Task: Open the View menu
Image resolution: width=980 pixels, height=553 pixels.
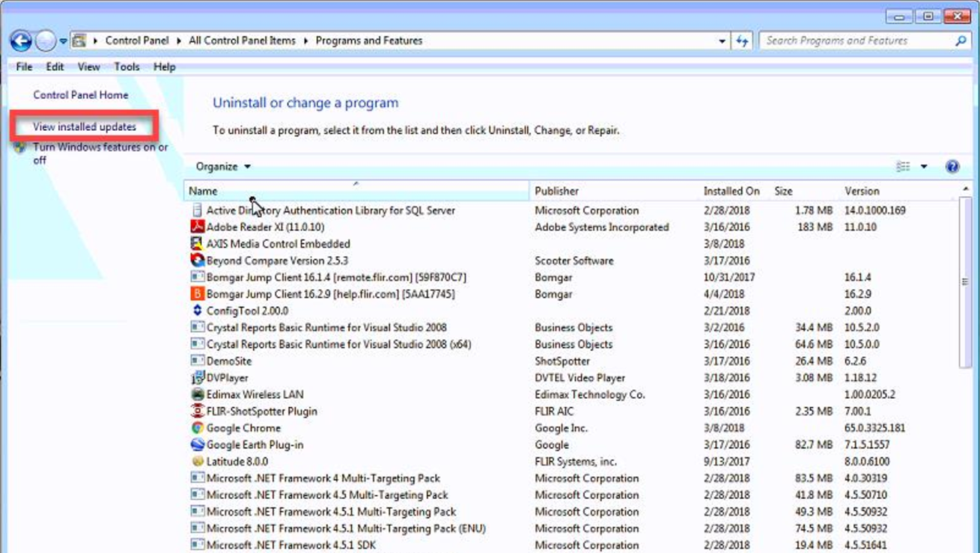Action: point(88,67)
